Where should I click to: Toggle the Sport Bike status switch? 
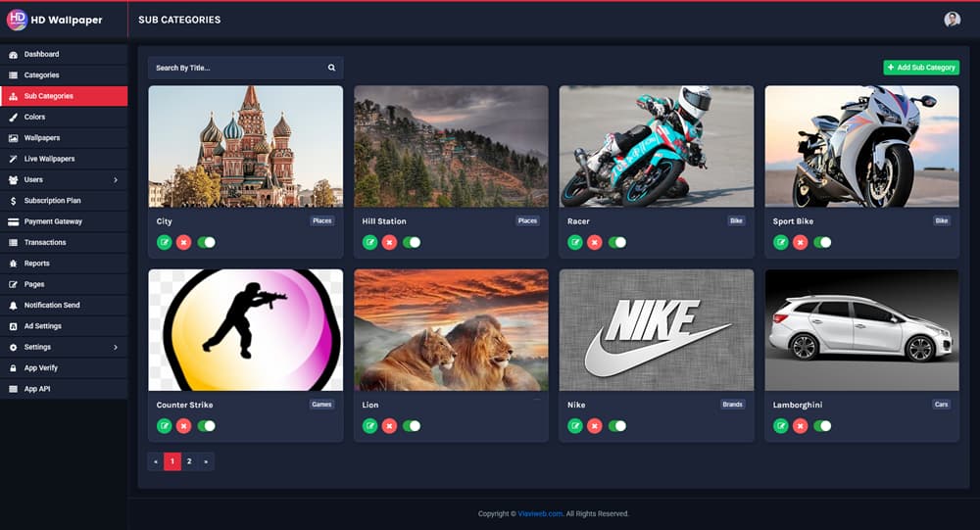click(822, 243)
